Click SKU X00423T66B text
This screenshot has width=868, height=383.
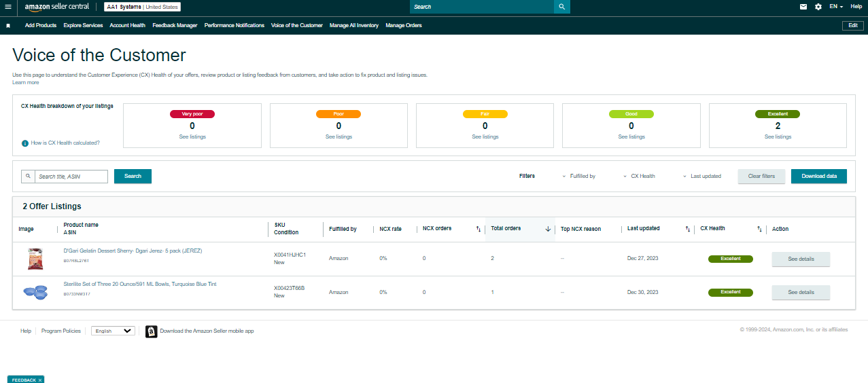pos(289,288)
